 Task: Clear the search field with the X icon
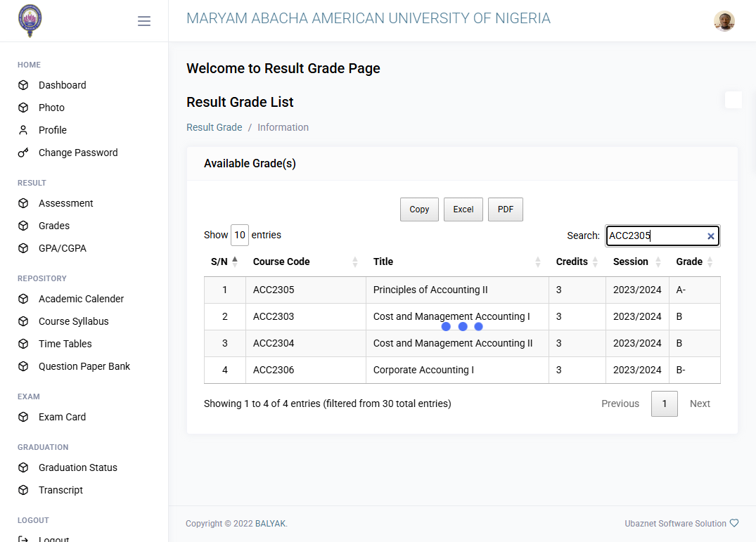coord(711,236)
